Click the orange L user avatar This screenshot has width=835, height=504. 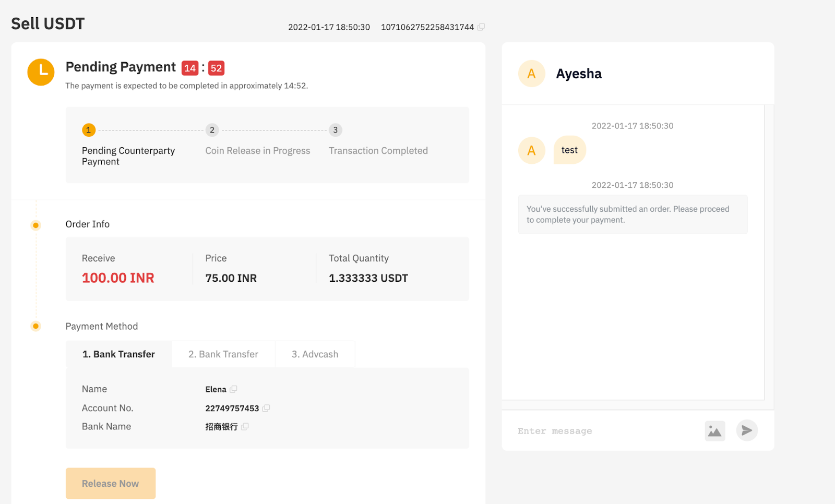41,72
